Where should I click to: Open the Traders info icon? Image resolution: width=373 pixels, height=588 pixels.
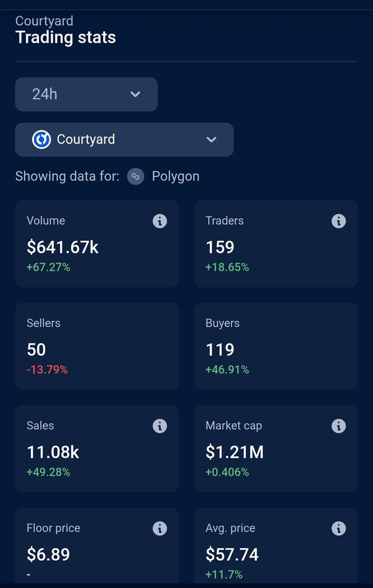339,221
